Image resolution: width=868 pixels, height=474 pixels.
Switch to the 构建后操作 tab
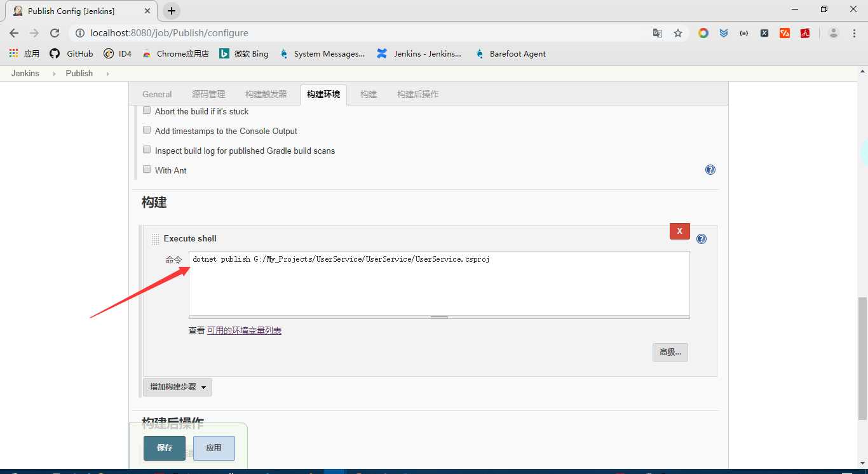click(x=418, y=94)
